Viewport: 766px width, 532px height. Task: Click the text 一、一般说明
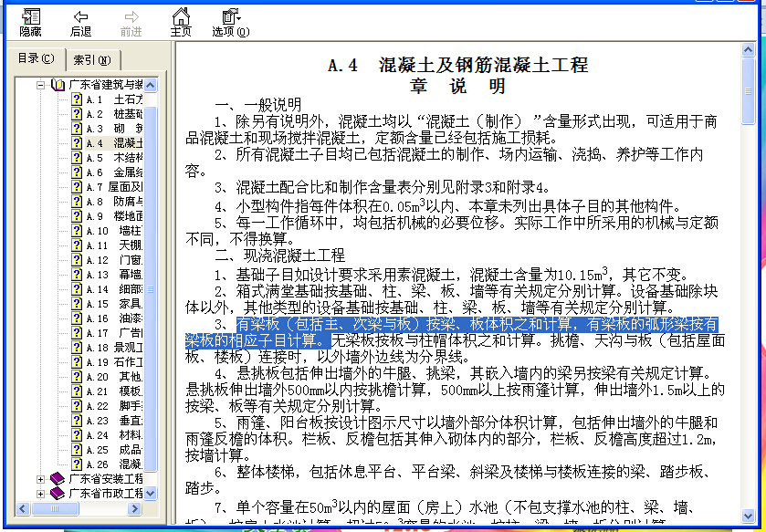coord(258,104)
